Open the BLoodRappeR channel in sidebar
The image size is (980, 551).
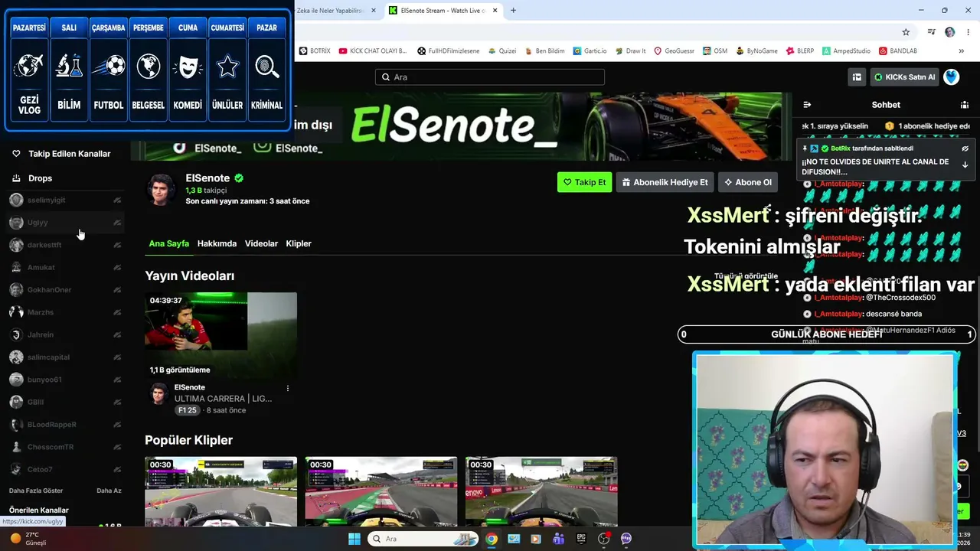pyautogui.click(x=65, y=425)
